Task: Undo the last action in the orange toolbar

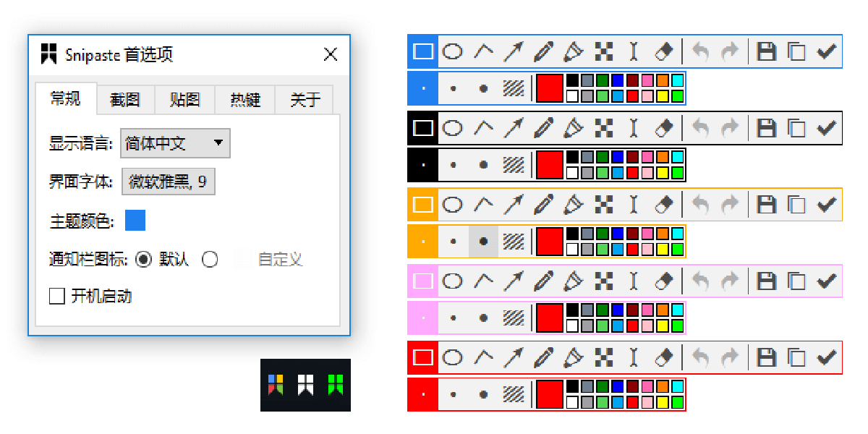Action: [x=700, y=205]
